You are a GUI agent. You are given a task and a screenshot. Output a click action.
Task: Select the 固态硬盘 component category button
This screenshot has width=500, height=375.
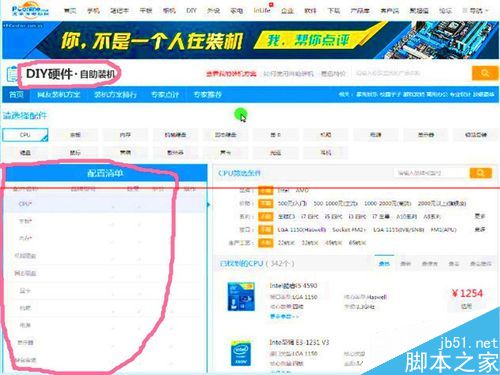click(226, 135)
